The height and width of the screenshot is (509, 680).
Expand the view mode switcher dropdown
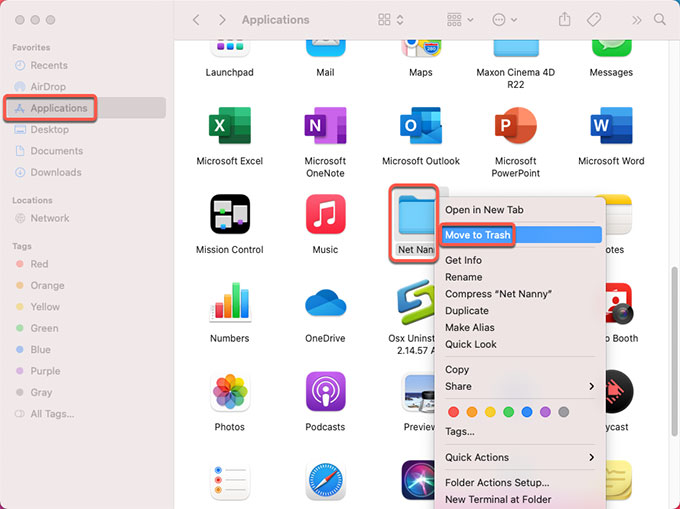391,20
